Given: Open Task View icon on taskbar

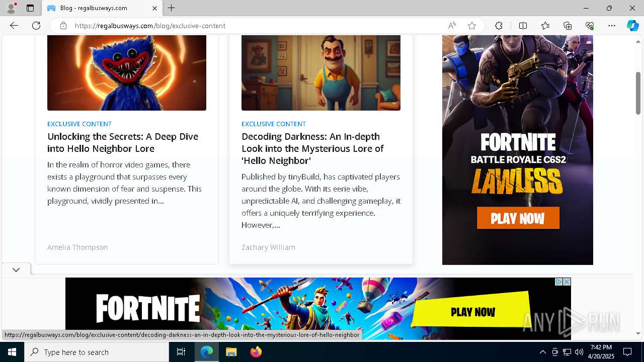Looking at the screenshot, I should 181,352.
